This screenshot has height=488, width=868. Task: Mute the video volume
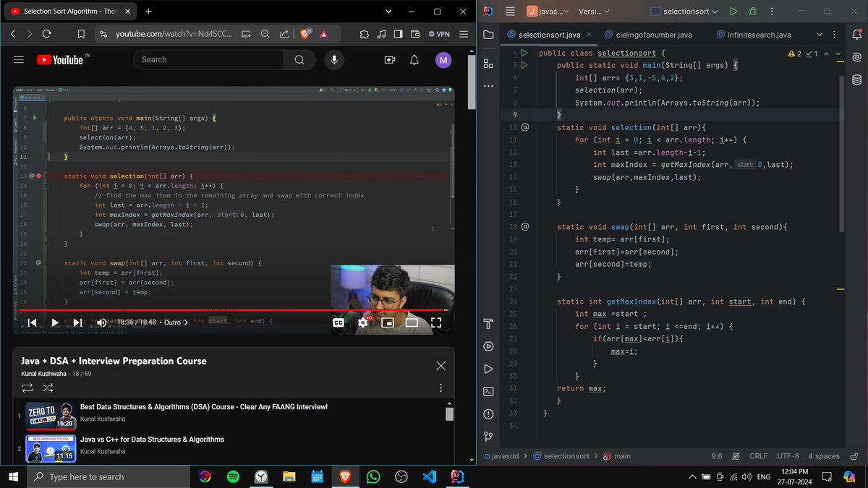[101, 322]
